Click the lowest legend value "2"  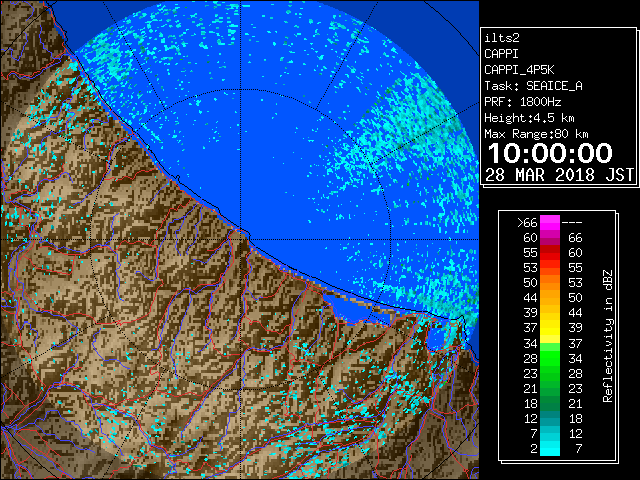(533, 449)
